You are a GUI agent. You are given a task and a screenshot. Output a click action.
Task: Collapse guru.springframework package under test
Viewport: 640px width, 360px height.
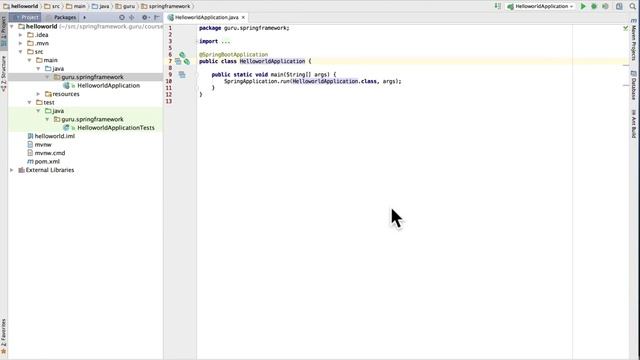pyautogui.click(x=47, y=119)
